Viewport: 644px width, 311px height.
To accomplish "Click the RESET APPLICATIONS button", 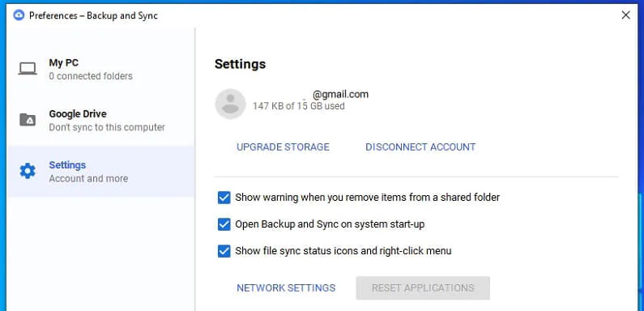I will pyautogui.click(x=423, y=288).
